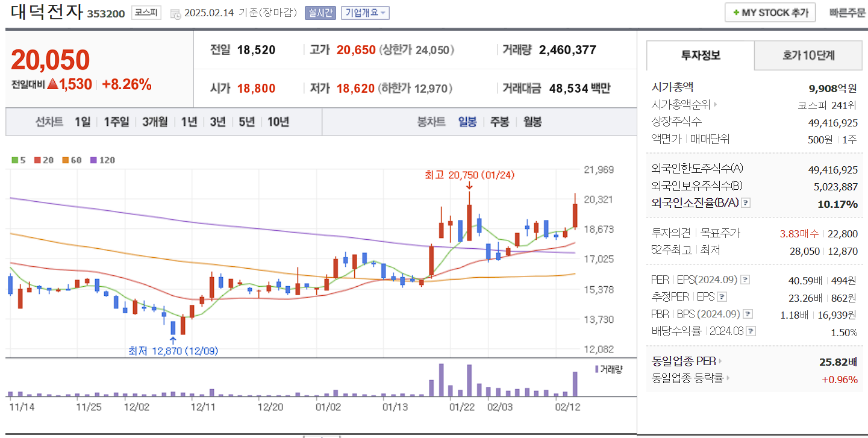Switch chart to 월봉 view
Image resolution: width=868 pixels, height=438 pixels.
coord(532,121)
